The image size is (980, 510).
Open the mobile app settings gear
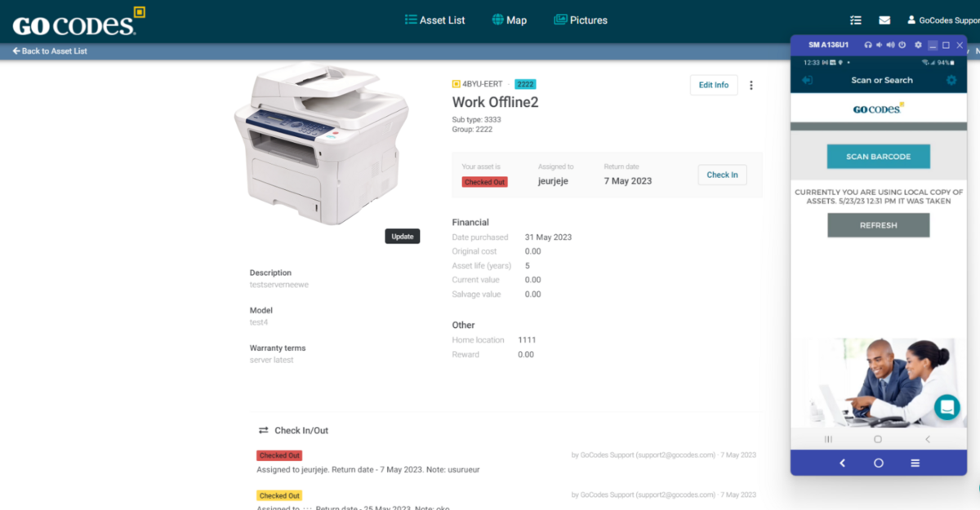click(x=951, y=80)
